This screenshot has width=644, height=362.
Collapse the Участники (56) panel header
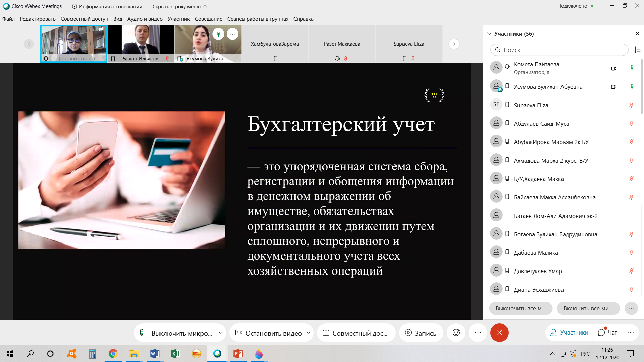click(489, 34)
